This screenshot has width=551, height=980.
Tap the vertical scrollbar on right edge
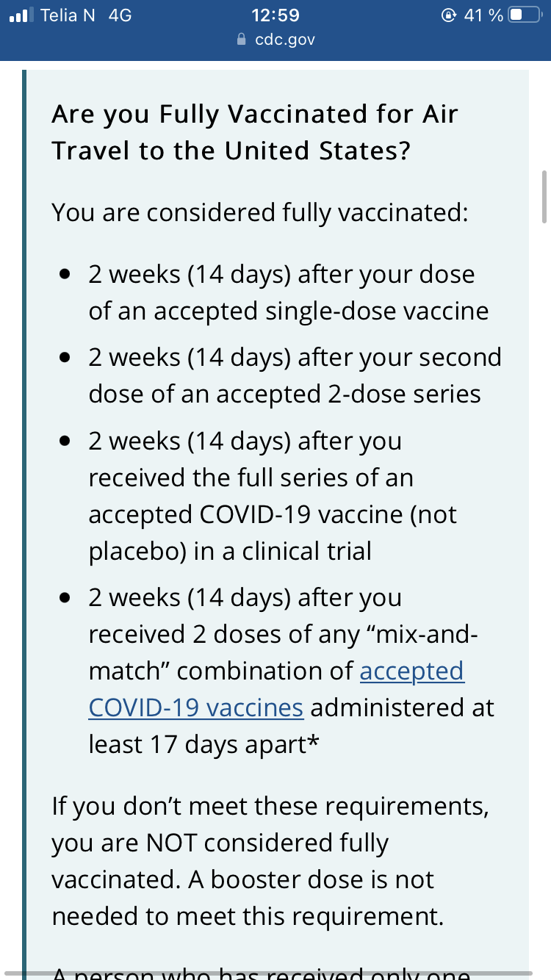point(544,196)
